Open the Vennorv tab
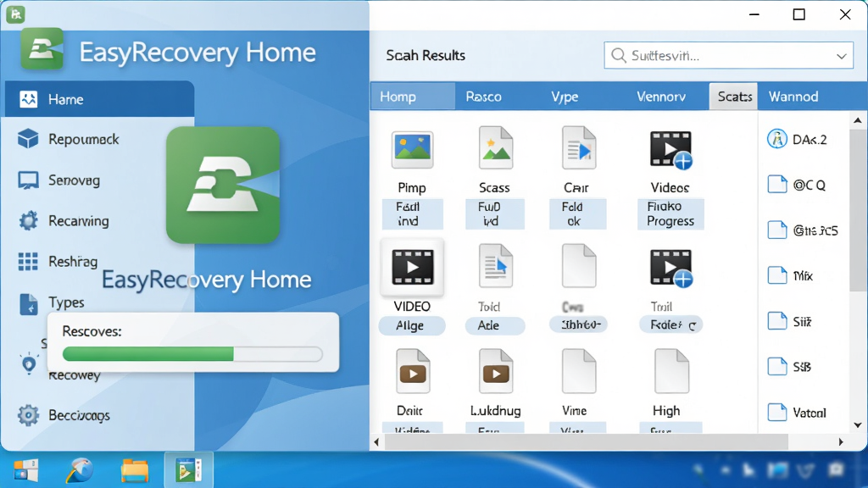This screenshot has width=868, height=488. pos(661,97)
